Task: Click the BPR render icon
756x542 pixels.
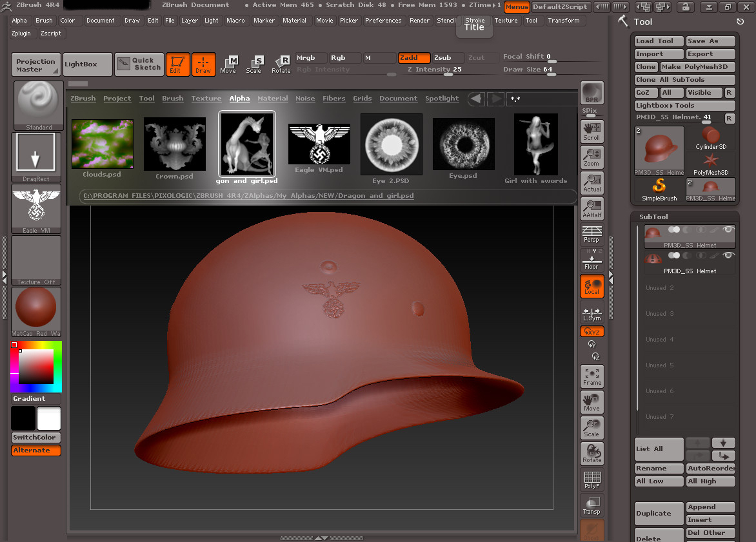Action: pos(592,93)
